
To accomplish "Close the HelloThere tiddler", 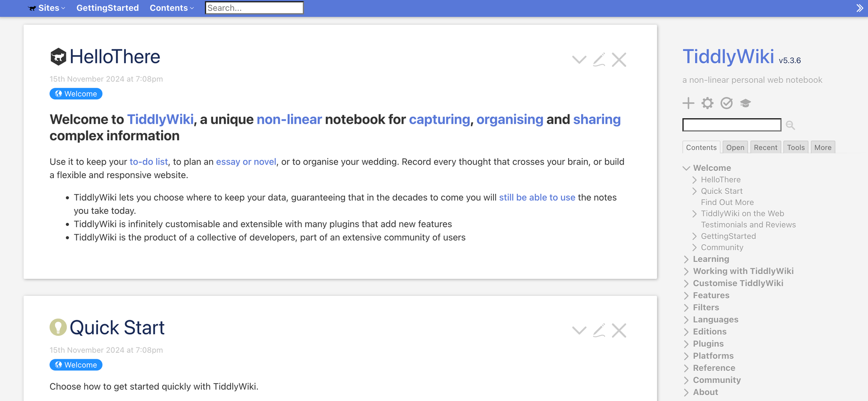I will point(619,60).
